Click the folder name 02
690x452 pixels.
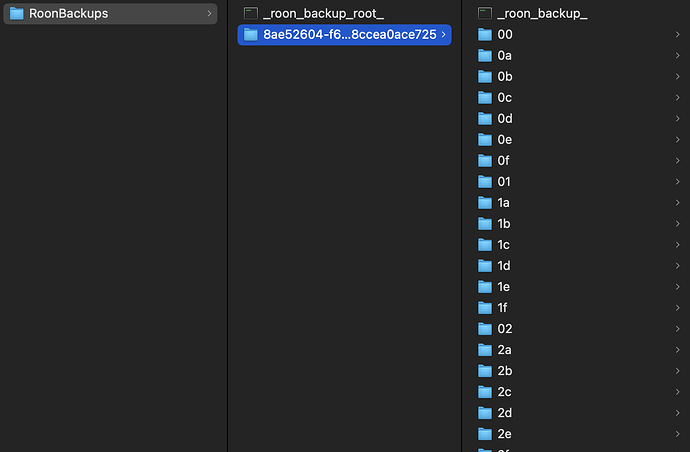(x=505, y=329)
